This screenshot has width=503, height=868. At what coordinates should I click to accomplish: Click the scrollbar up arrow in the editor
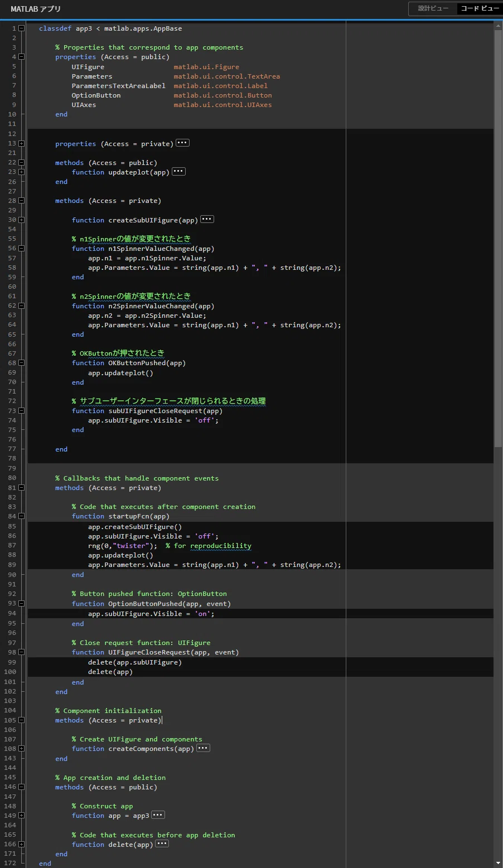pyautogui.click(x=498, y=26)
